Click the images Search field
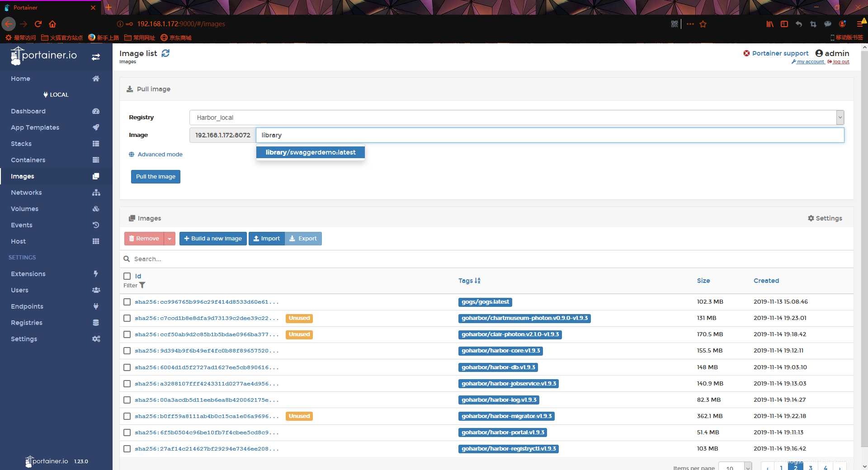This screenshot has height=470, width=868. [x=486, y=259]
